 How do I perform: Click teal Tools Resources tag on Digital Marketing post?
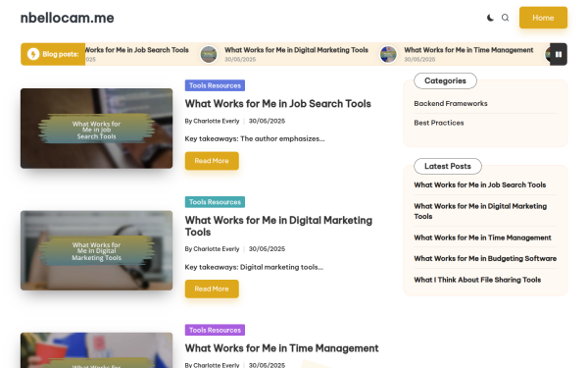point(215,202)
